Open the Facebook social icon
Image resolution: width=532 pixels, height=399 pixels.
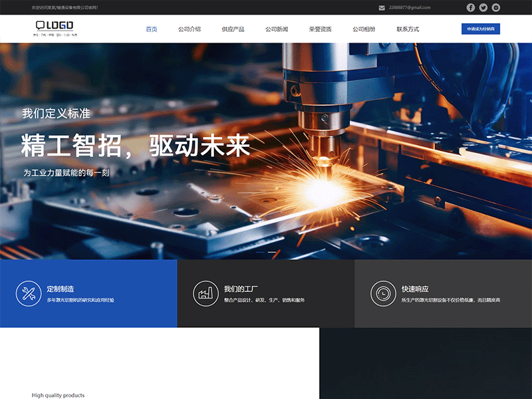click(469, 8)
